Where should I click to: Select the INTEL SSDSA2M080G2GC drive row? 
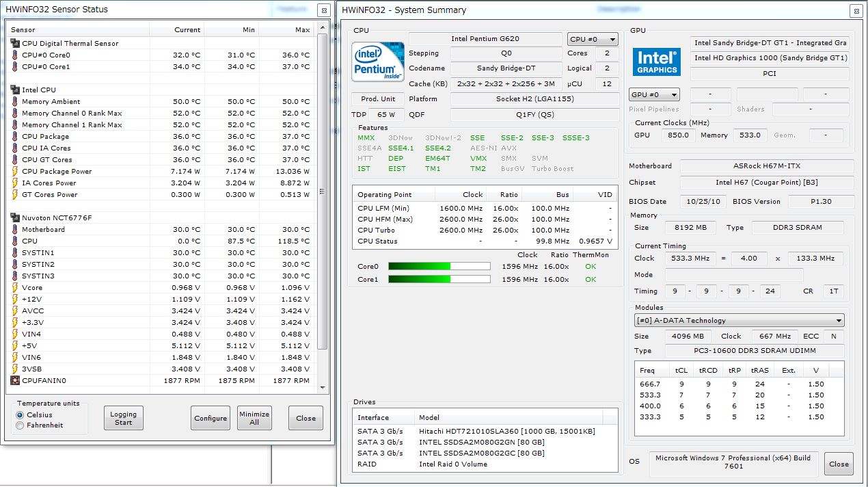point(485,453)
